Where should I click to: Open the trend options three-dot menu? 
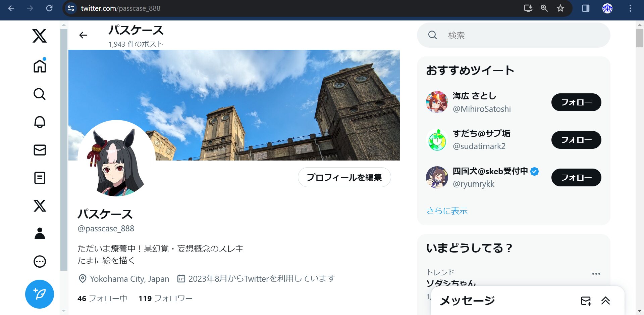(x=596, y=274)
